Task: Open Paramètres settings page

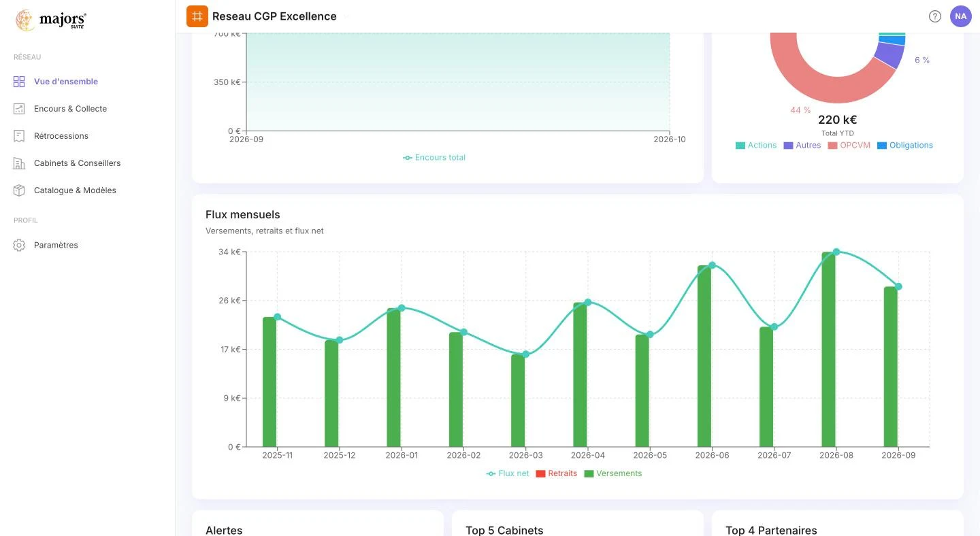Action: pos(56,245)
